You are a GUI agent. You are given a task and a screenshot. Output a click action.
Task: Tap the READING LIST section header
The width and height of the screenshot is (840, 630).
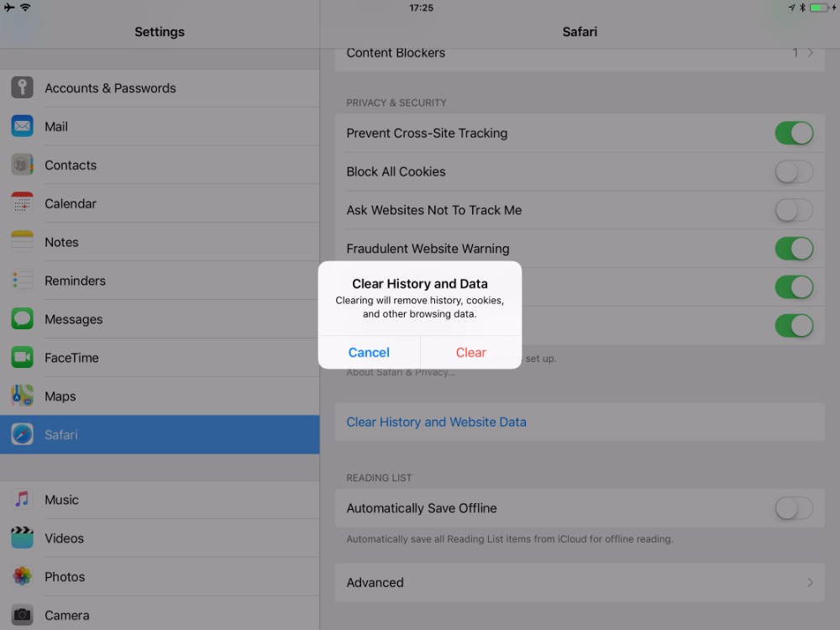tap(379, 478)
